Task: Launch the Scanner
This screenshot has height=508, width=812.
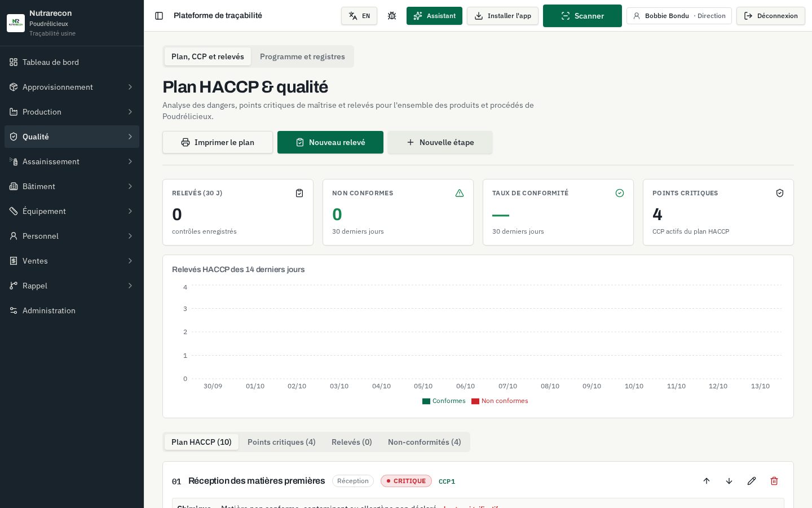Action: 582,16
